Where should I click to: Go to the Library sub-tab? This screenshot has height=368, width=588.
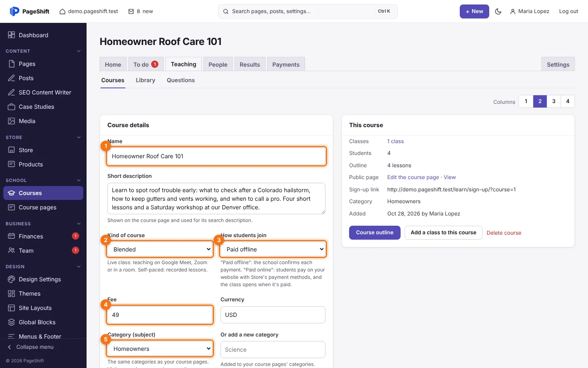145,80
